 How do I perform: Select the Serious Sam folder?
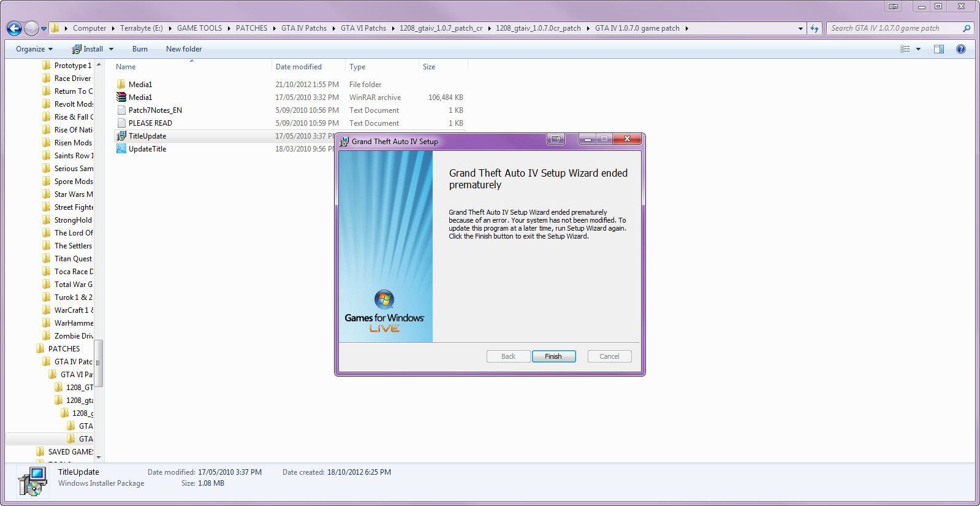[74, 169]
